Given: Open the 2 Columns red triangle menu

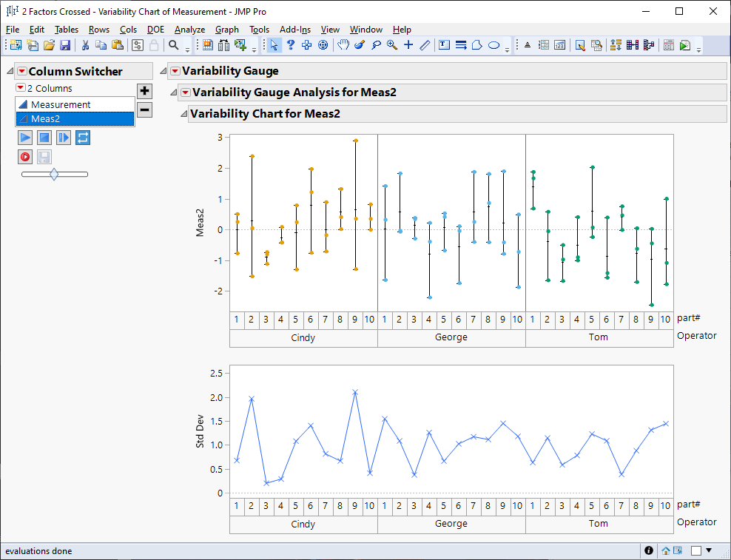Looking at the screenshot, I should click(20, 88).
